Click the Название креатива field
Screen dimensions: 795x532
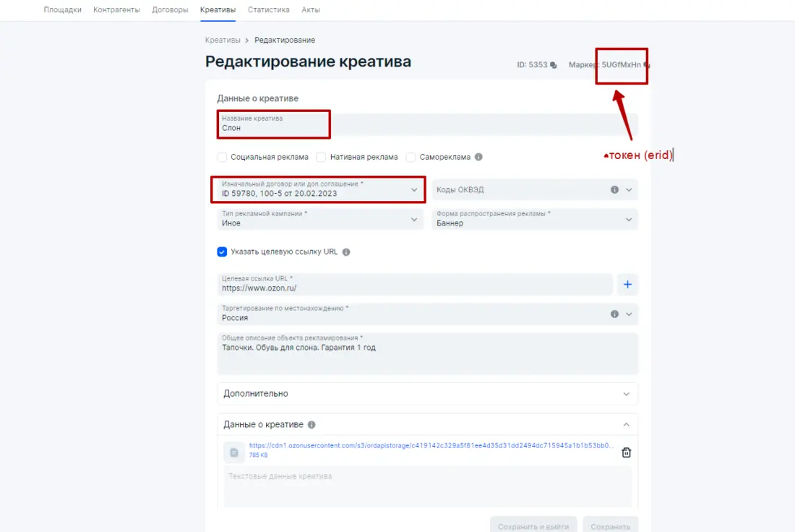coord(427,124)
